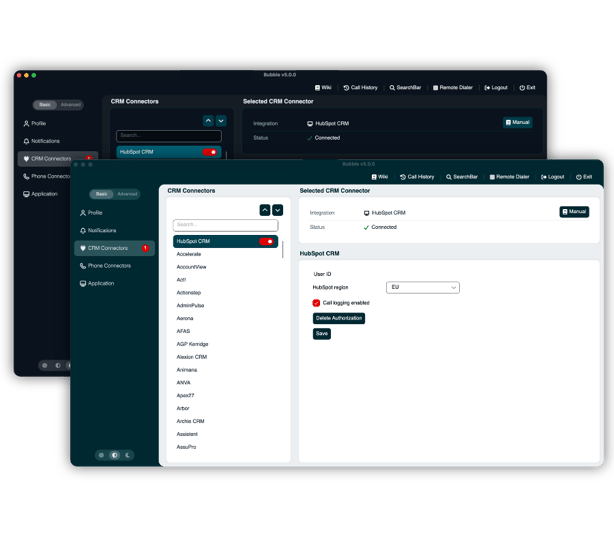Uncheck Call logging enabled checkbox
The width and height of the screenshot is (614, 536).
pos(316,303)
